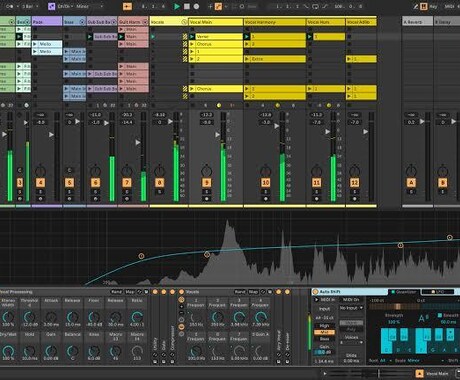Click the De-esser device activator circle
Screen dimensions: 460x380
click(287, 292)
